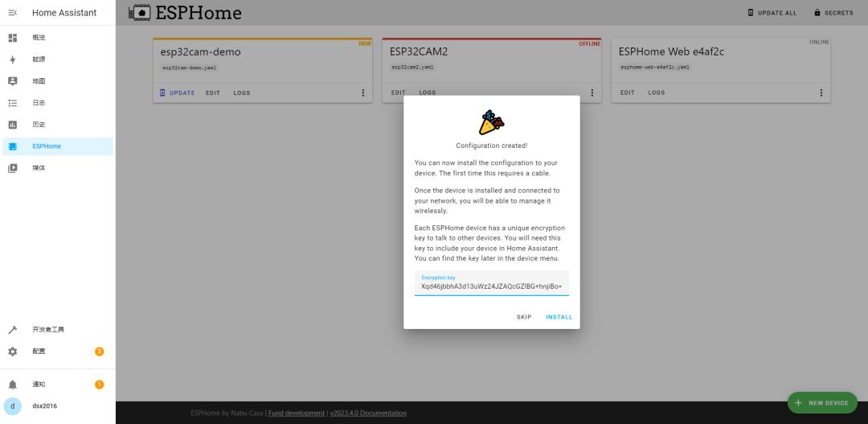This screenshot has height=424, width=868.
Task: Open the 概览 overview dashboard icon
Action: (x=12, y=38)
